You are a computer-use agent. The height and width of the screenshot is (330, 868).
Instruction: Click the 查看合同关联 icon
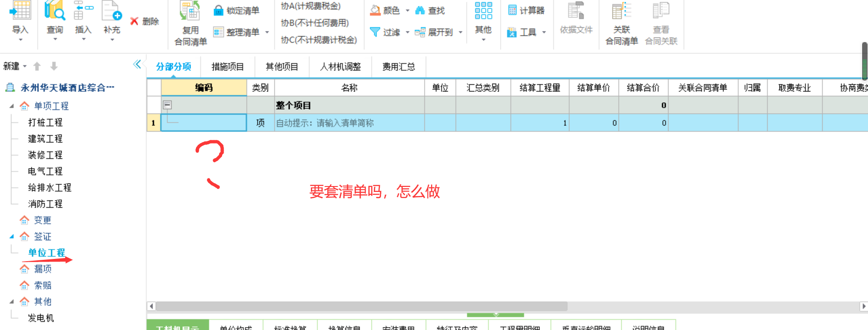661,10
